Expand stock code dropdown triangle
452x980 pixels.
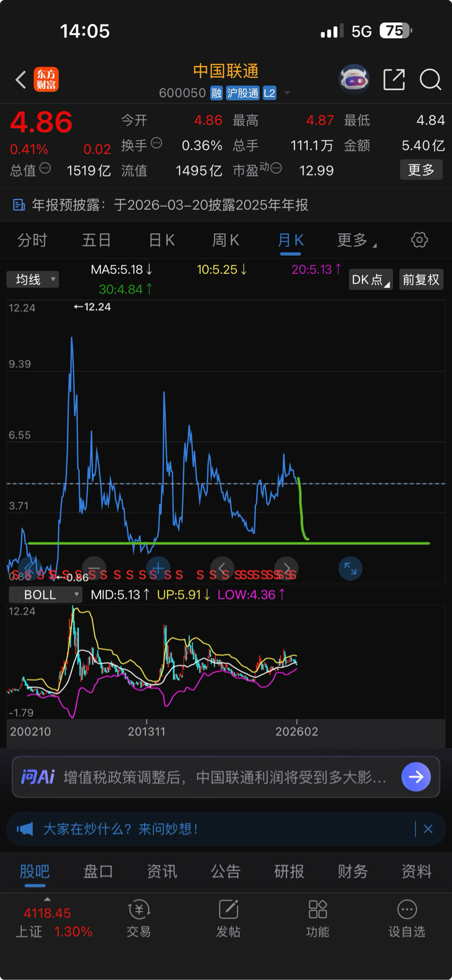point(287,93)
